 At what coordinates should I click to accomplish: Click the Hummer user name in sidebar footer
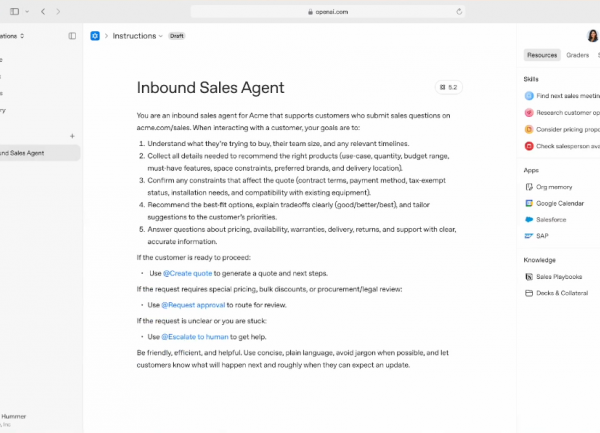pos(13,417)
